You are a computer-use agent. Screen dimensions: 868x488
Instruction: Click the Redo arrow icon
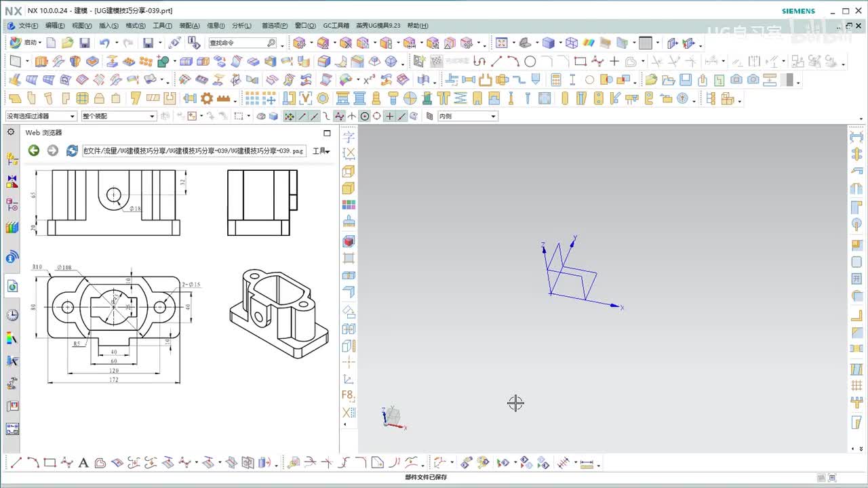coord(127,43)
